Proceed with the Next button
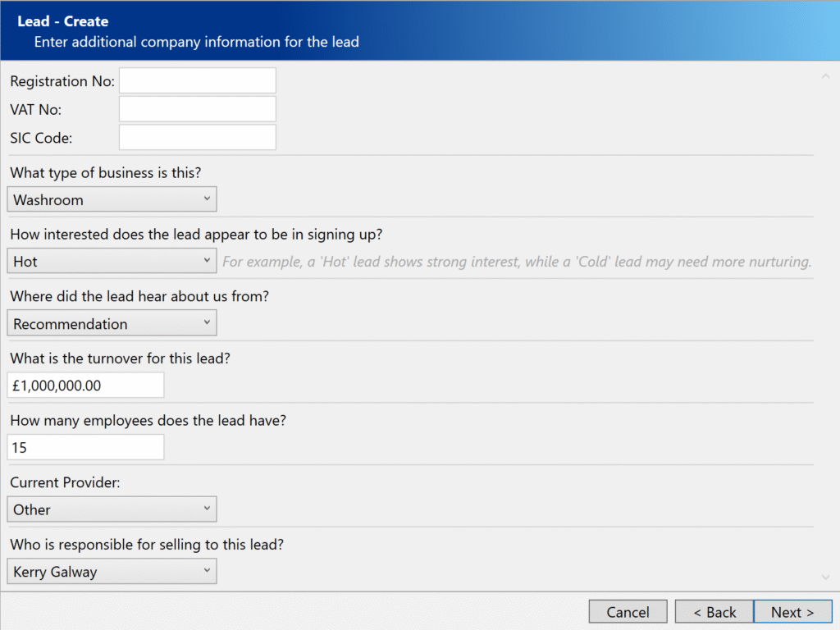840x630 pixels. click(792, 612)
